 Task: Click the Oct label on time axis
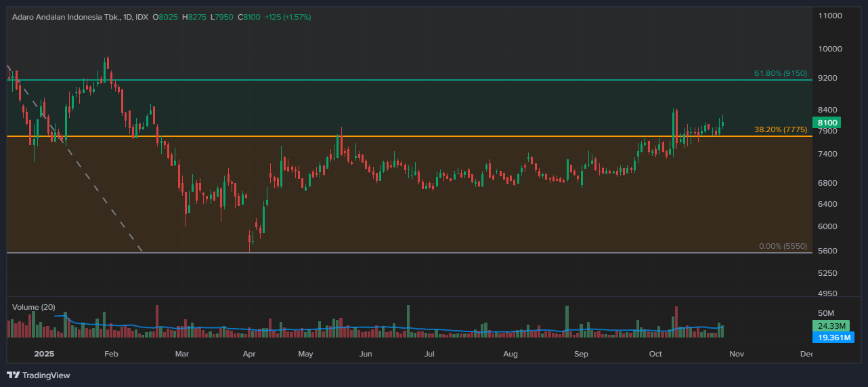pyautogui.click(x=655, y=354)
